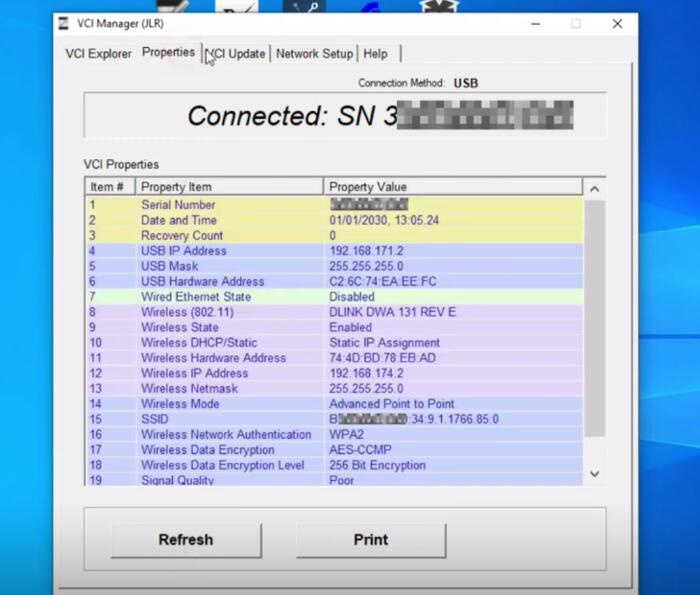Select the Wireless IP Address row
The width and height of the screenshot is (700, 595).
click(334, 373)
